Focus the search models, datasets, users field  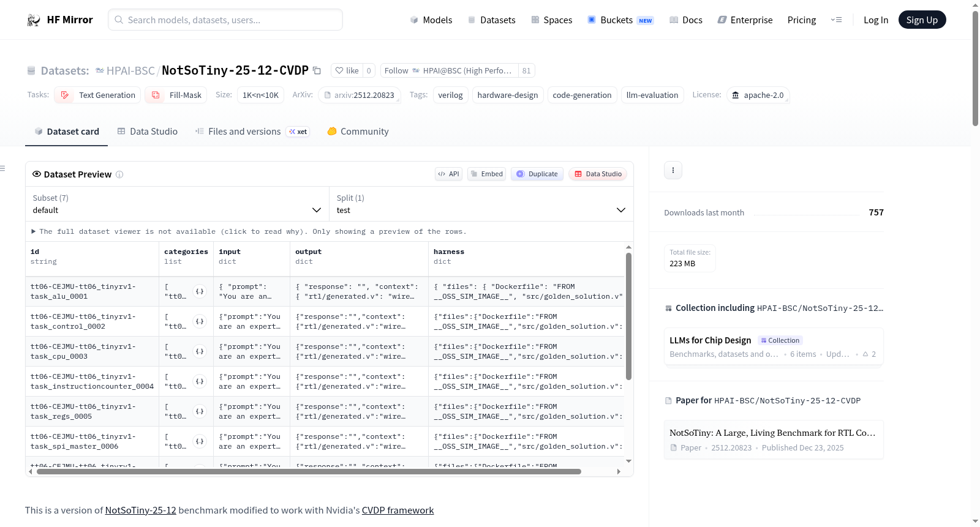225,20
